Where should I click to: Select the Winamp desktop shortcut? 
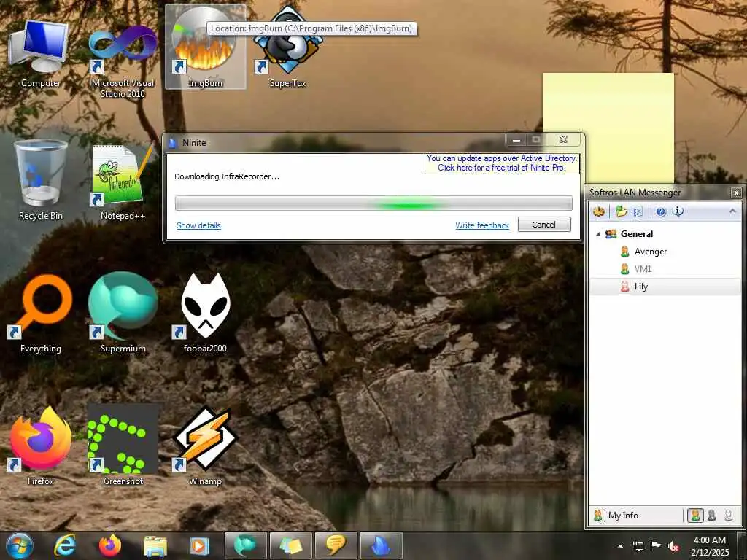(205, 446)
